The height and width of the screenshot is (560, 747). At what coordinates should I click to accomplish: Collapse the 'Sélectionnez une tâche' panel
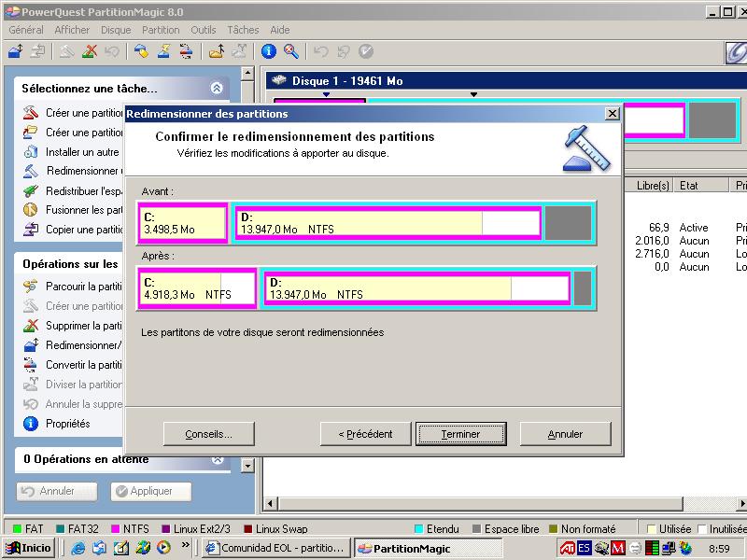(x=217, y=88)
